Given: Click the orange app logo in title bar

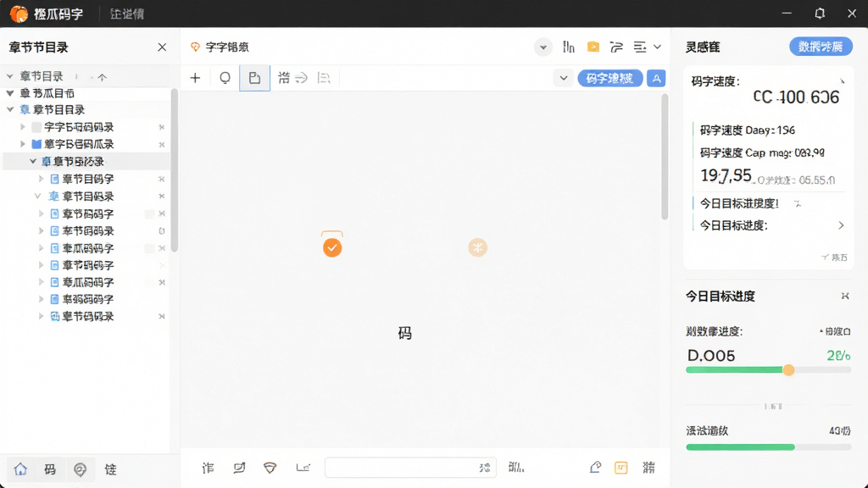Looking at the screenshot, I should pyautogui.click(x=19, y=14).
